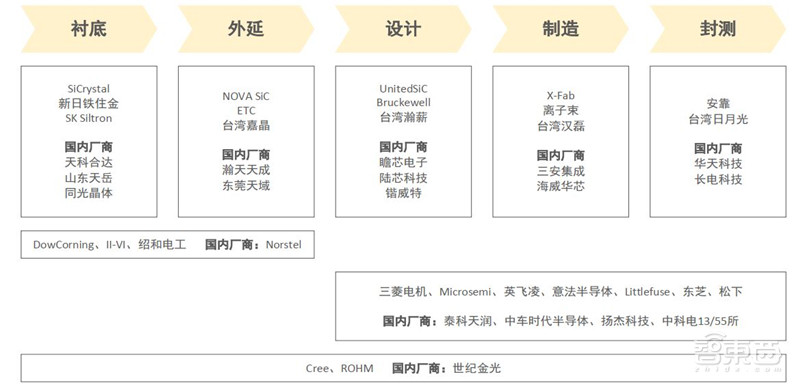Click 世纪金光 company name

tap(477, 369)
